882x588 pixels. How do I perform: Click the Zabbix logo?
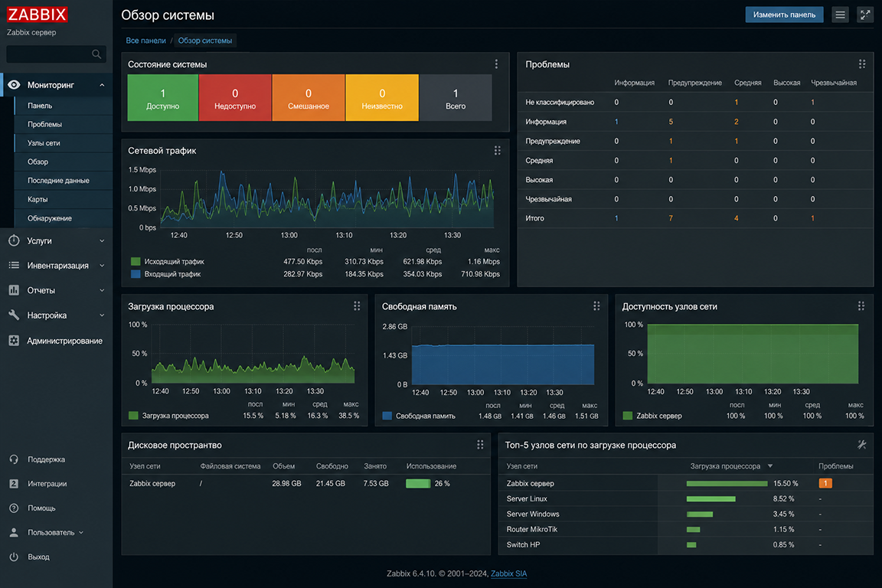[x=37, y=15]
